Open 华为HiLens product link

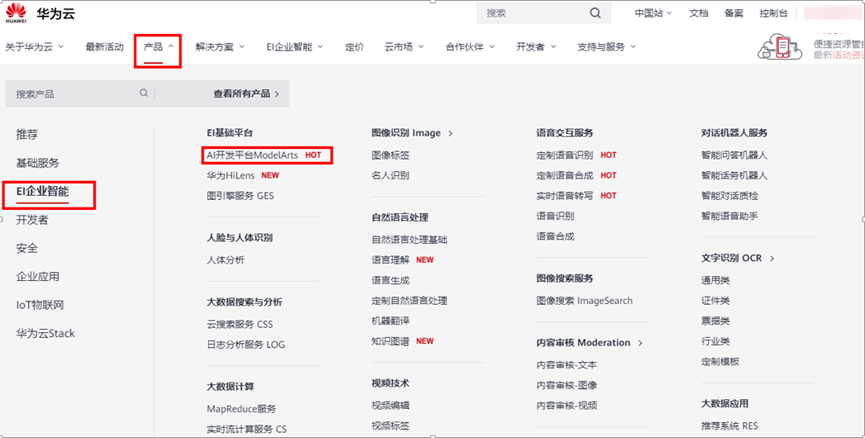231,175
